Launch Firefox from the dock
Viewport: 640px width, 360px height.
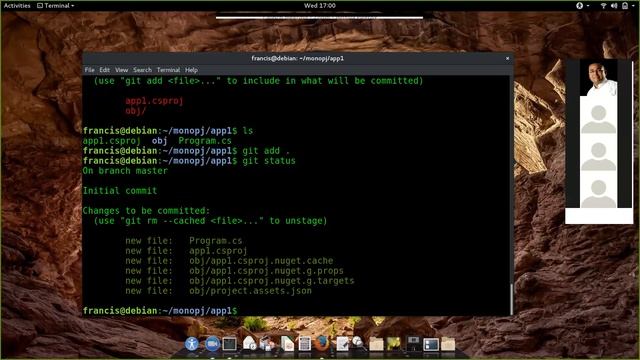[322, 344]
